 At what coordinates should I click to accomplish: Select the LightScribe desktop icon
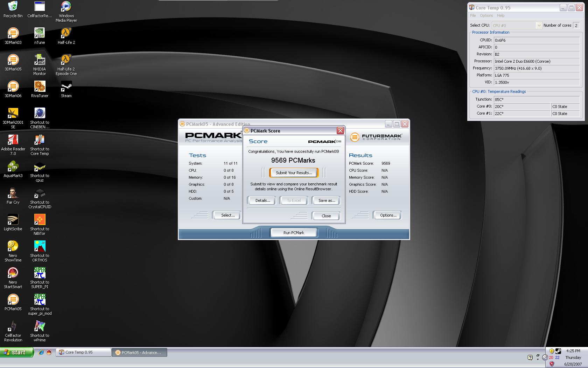tap(13, 222)
